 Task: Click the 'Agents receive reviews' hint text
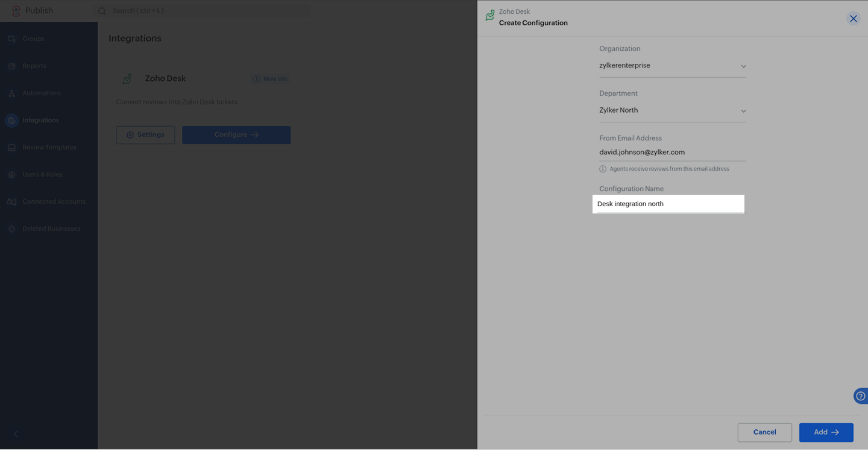click(x=669, y=169)
